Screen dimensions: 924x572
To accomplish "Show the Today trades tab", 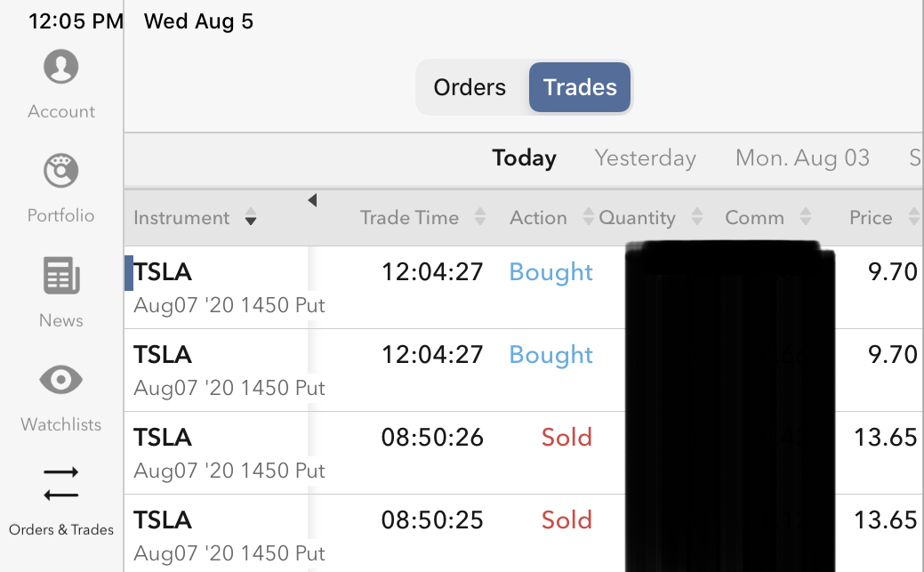I will [x=524, y=158].
